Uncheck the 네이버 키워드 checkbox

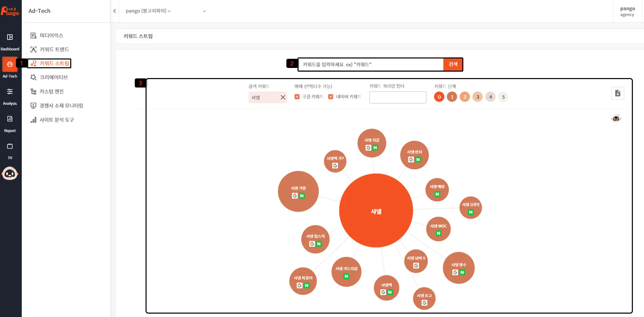[331, 97]
